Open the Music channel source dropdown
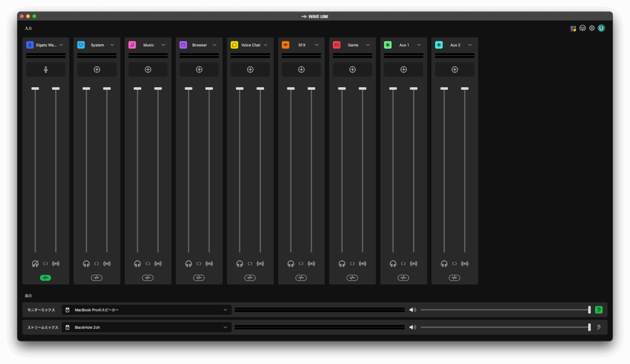Screen dimensions: 630x364 pos(163,45)
